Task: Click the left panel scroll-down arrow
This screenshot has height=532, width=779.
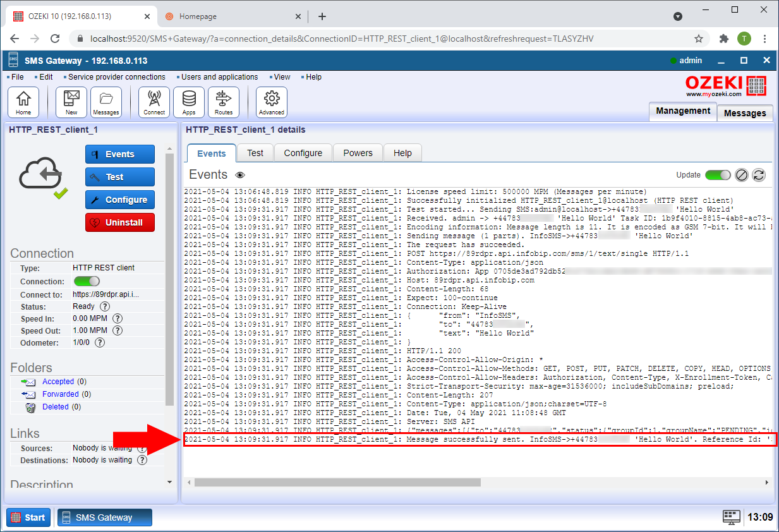Action: click(169, 482)
